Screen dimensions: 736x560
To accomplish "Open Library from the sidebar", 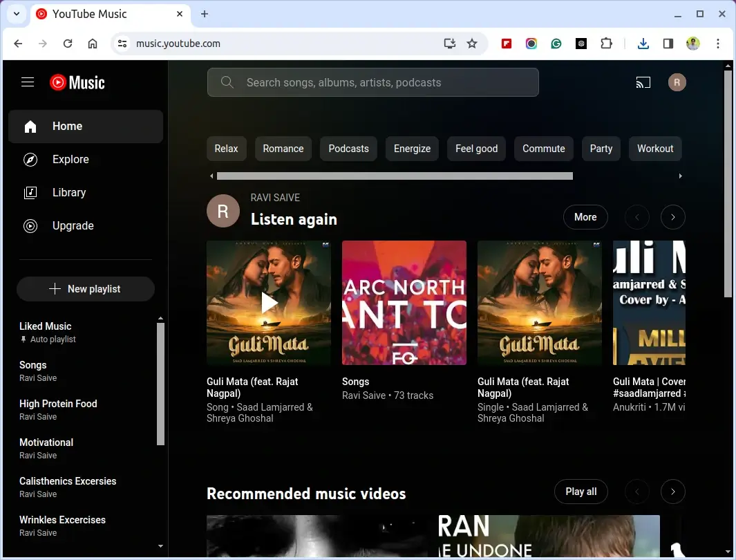I will (x=69, y=193).
